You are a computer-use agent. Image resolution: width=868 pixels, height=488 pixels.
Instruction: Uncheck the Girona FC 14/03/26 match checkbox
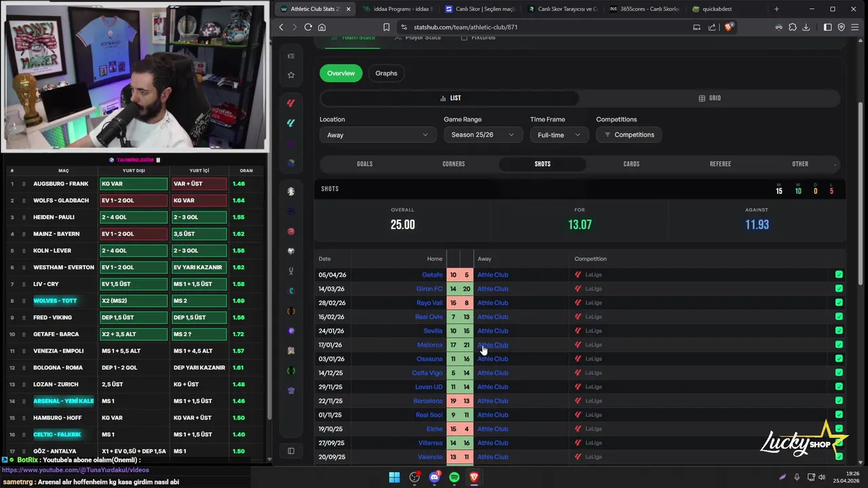pos(839,289)
